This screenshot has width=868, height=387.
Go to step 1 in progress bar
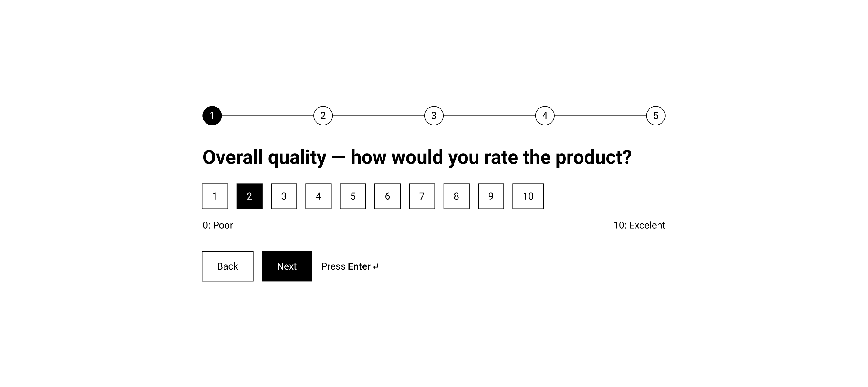pyautogui.click(x=212, y=116)
